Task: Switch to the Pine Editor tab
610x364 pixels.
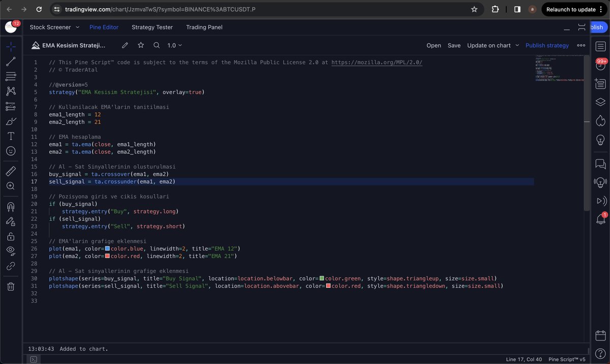Action: point(104,27)
